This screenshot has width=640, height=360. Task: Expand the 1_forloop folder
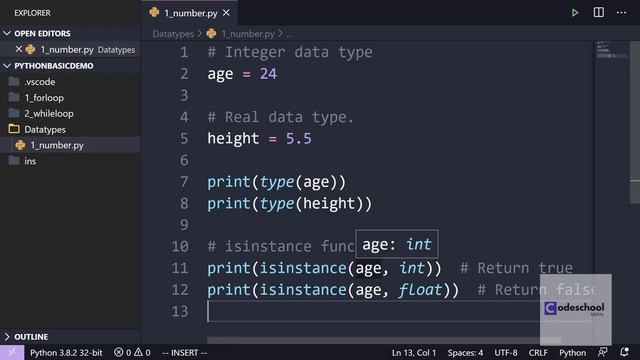coord(70,98)
